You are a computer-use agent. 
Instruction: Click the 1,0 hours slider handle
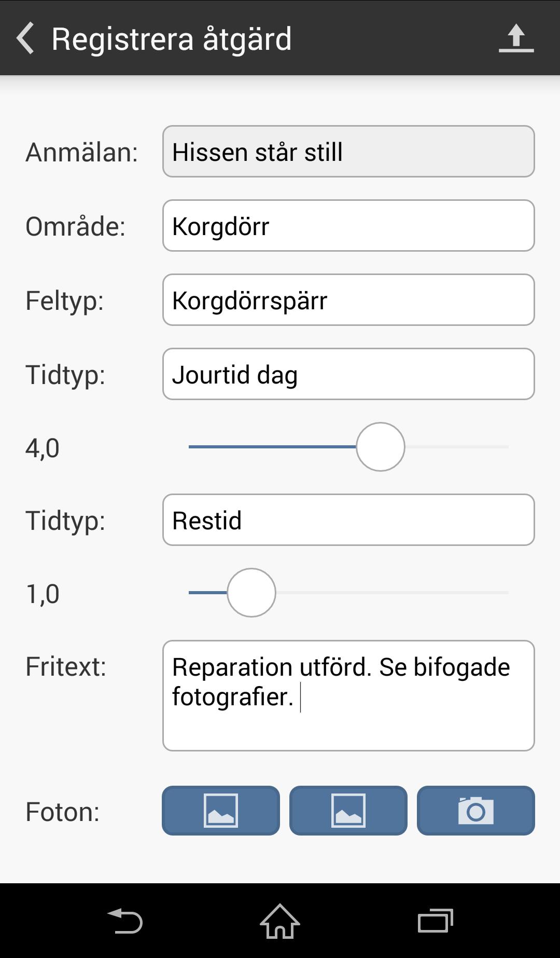pyautogui.click(x=251, y=593)
